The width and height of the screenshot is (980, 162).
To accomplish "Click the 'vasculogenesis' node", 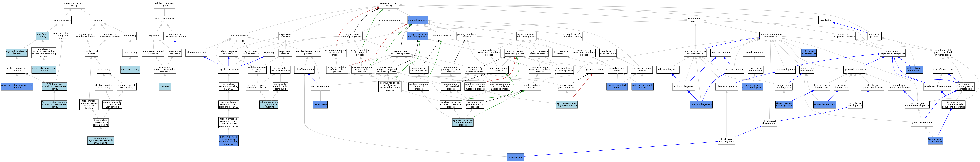I will point(515,157).
